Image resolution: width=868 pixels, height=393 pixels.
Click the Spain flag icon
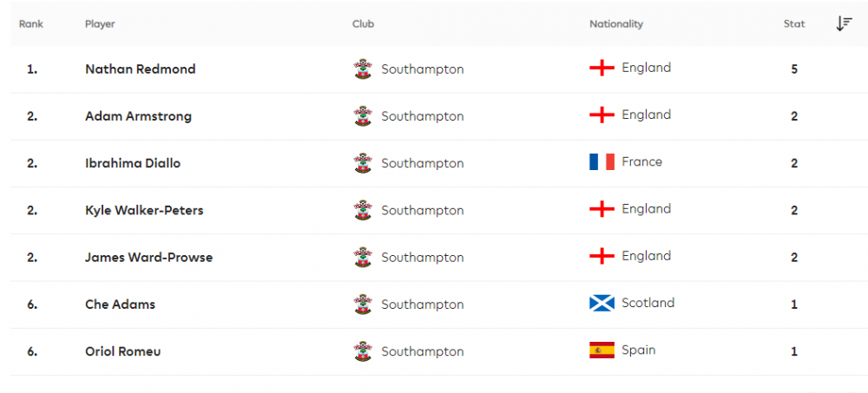coord(602,350)
